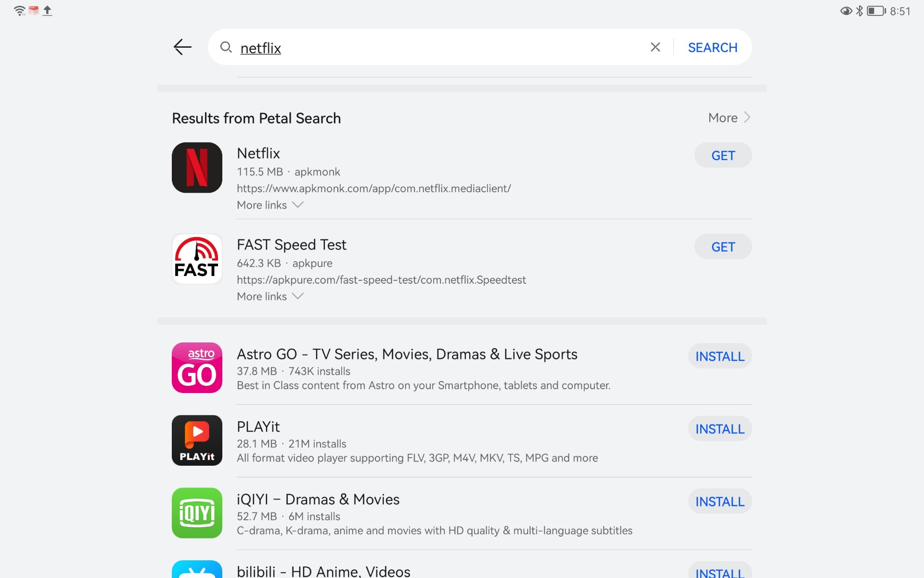Open the PLAYit app icon
The height and width of the screenshot is (578, 924).
click(197, 440)
